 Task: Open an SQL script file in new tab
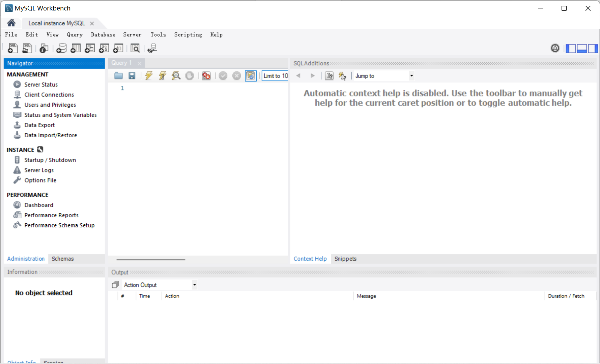tap(27, 48)
